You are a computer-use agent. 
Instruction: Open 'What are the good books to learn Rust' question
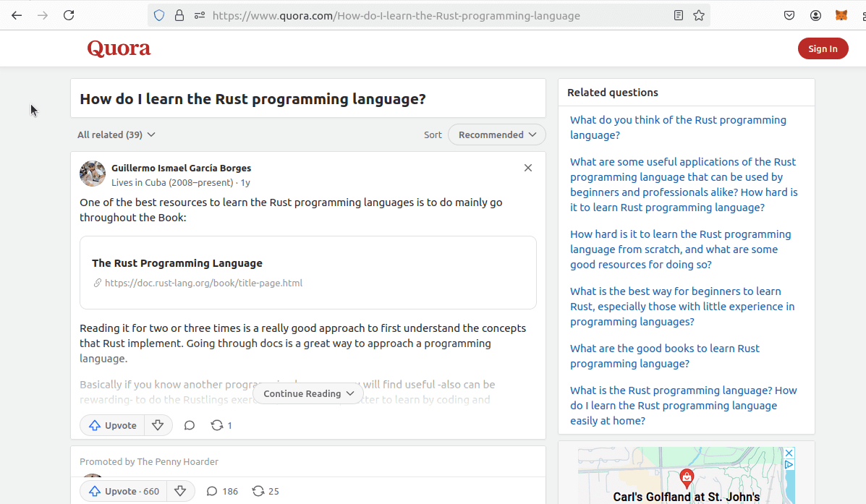click(x=664, y=356)
